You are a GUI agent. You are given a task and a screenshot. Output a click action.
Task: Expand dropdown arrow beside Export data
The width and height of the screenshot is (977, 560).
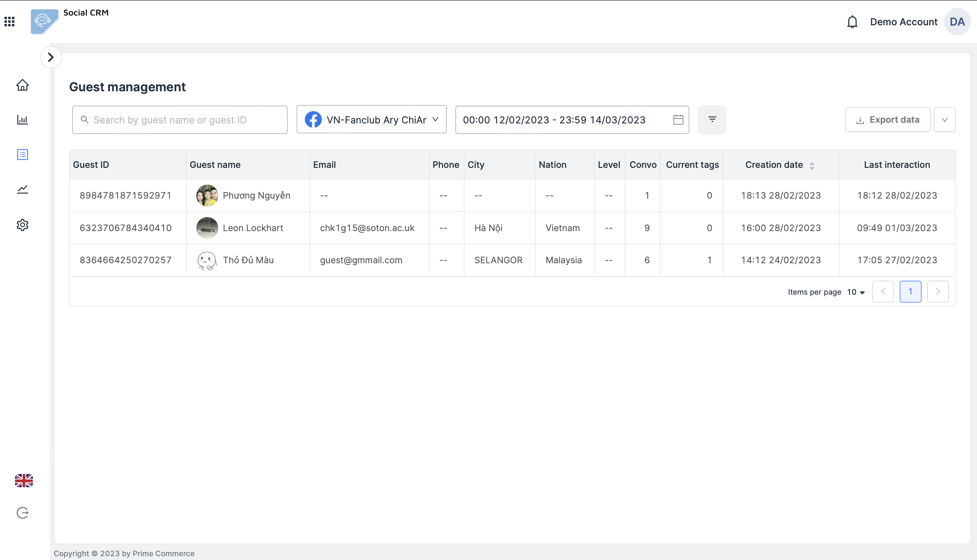click(944, 120)
